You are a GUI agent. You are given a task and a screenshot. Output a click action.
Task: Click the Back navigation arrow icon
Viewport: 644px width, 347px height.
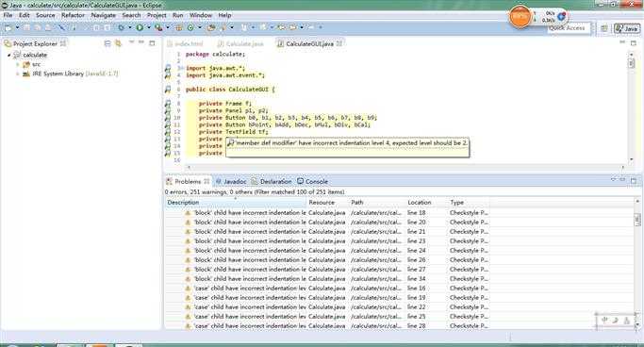[282, 27]
